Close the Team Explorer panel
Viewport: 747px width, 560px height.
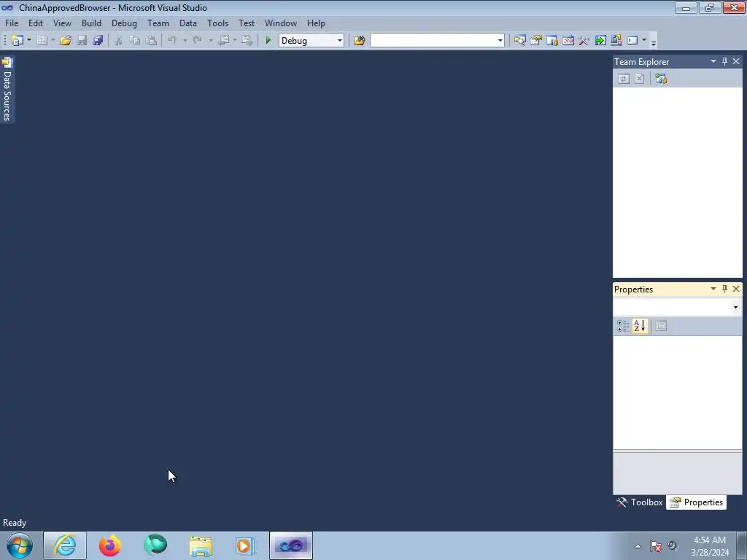pos(736,61)
